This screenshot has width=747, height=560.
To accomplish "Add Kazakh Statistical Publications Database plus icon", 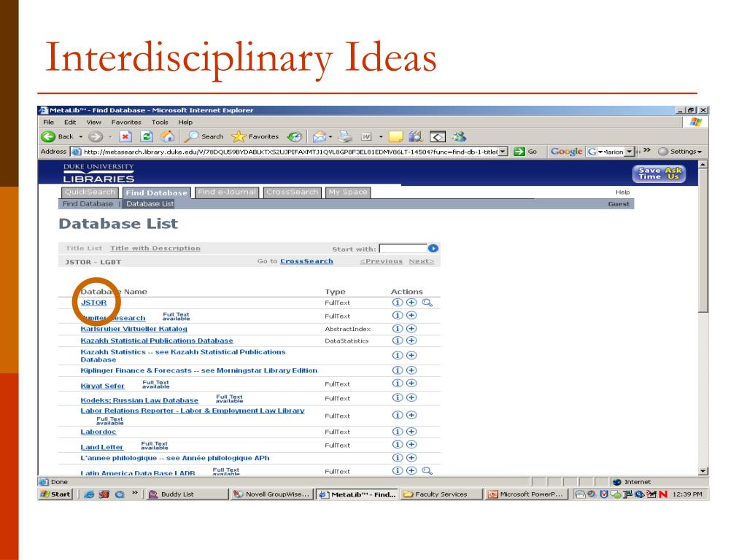I will click(x=411, y=341).
